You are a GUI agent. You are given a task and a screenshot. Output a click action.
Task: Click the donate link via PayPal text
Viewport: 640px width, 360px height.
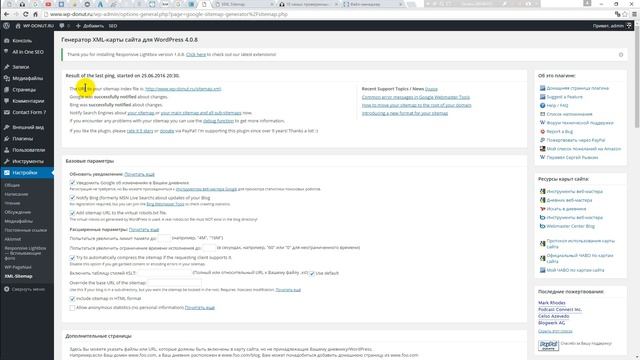(167, 131)
